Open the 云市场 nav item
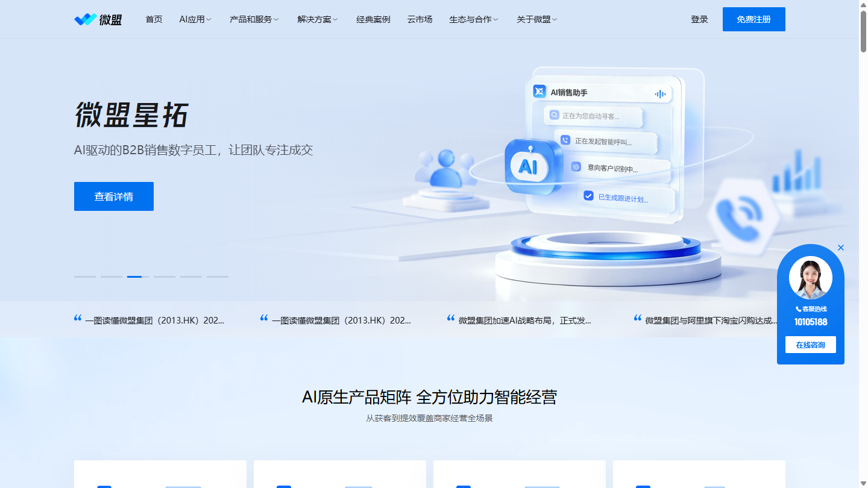Viewport: 868px width, 488px height. point(420,19)
